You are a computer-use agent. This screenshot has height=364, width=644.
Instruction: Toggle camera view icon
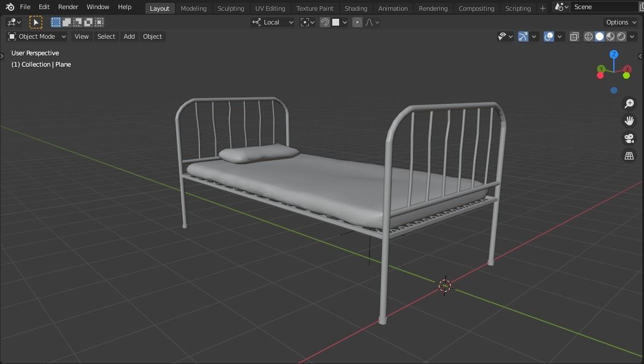pos(629,138)
